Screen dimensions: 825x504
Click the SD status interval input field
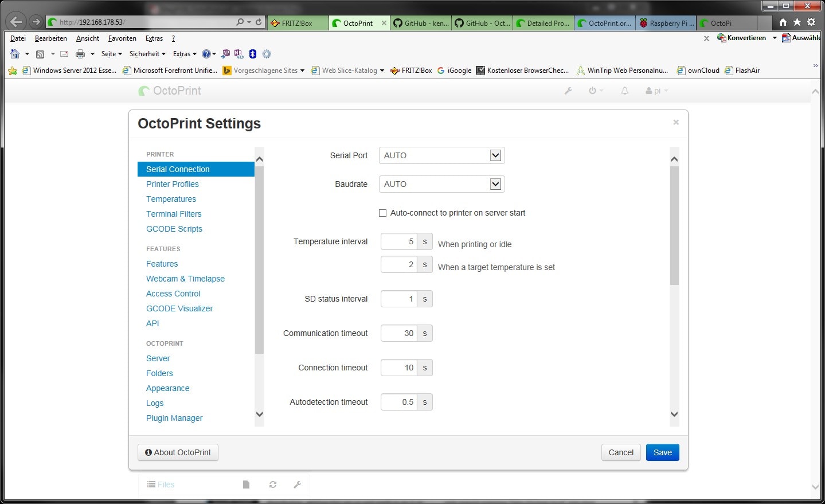399,299
